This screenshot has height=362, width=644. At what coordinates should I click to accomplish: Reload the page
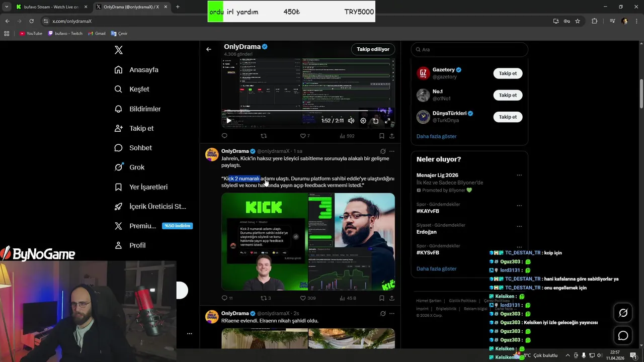click(31, 21)
